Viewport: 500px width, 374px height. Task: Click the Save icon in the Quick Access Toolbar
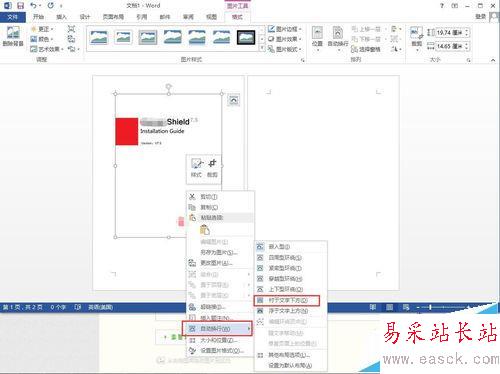pos(21,6)
